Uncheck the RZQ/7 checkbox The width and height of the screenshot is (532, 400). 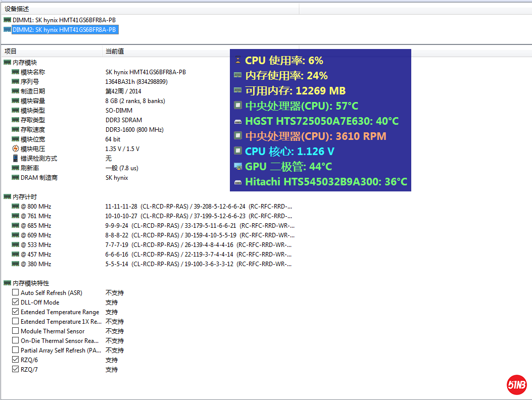[x=16, y=370]
